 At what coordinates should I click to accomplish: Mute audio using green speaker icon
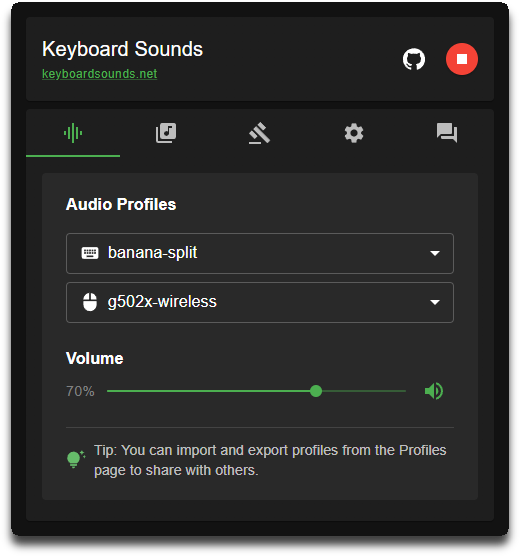point(434,391)
